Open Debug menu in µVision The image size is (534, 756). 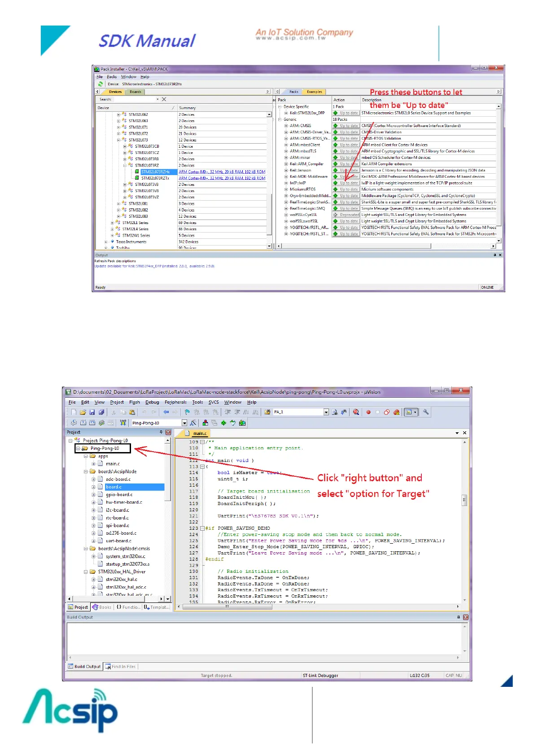click(x=152, y=402)
